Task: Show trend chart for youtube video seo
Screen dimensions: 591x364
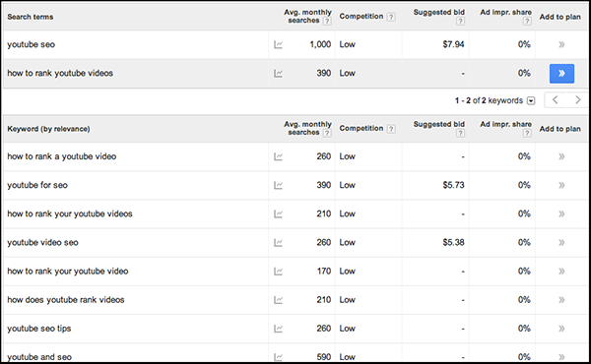Action: tap(278, 243)
